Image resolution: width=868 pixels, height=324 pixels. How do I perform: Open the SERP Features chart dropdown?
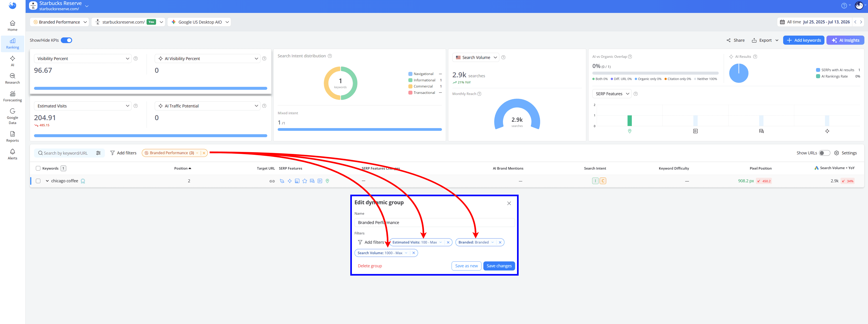tap(612, 94)
